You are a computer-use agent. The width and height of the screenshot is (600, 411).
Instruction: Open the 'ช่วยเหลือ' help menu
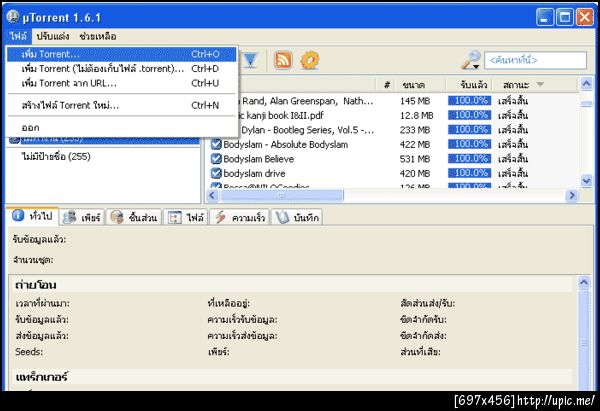tap(98, 36)
